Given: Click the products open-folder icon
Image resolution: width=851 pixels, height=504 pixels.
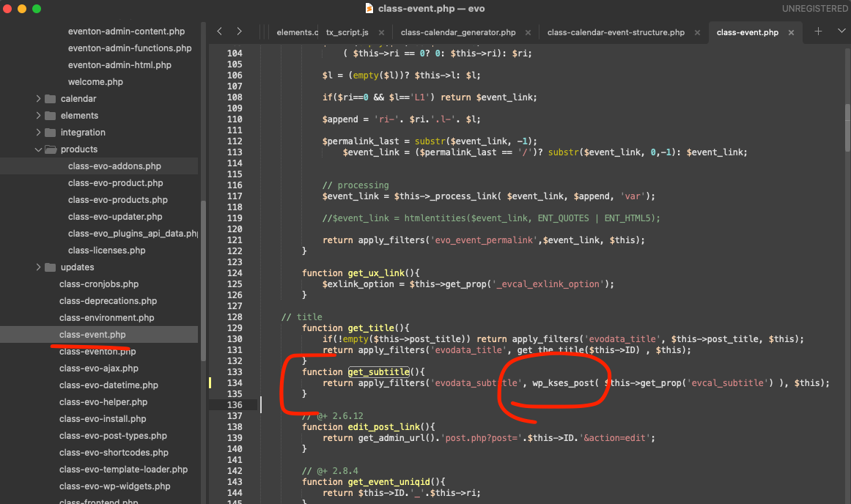Looking at the screenshot, I should [51, 149].
